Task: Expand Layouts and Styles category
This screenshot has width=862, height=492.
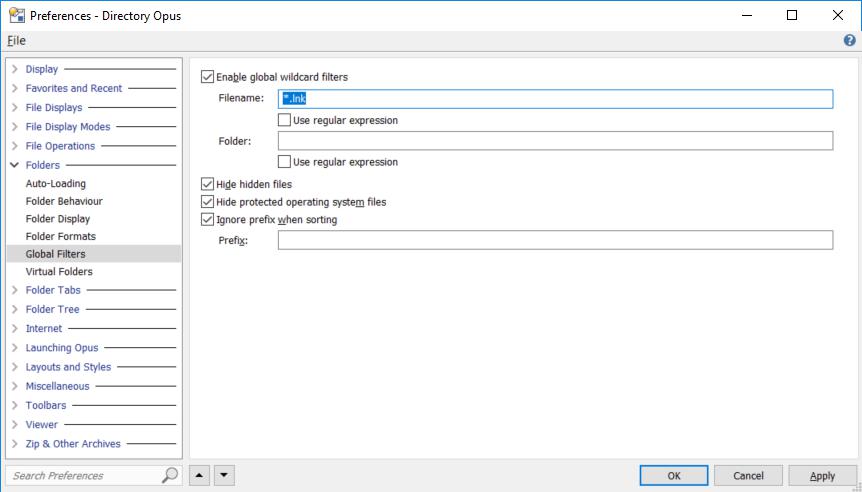Action: coord(15,367)
